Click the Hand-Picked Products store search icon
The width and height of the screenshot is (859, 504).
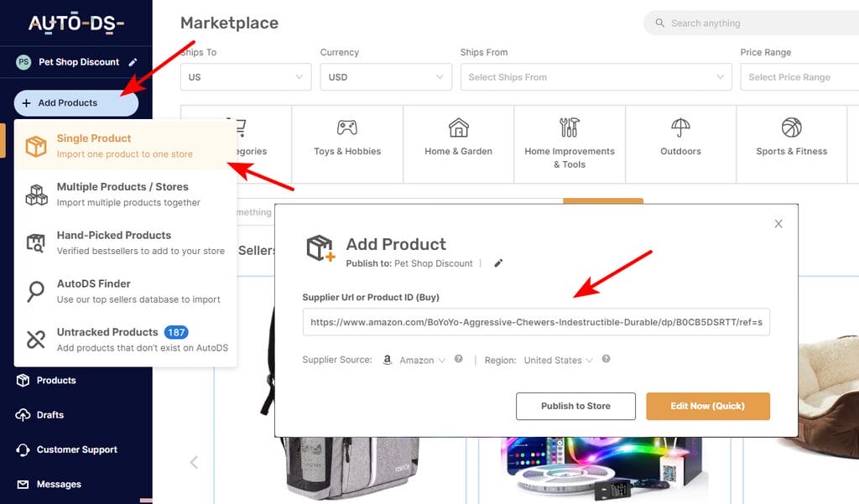[36, 243]
